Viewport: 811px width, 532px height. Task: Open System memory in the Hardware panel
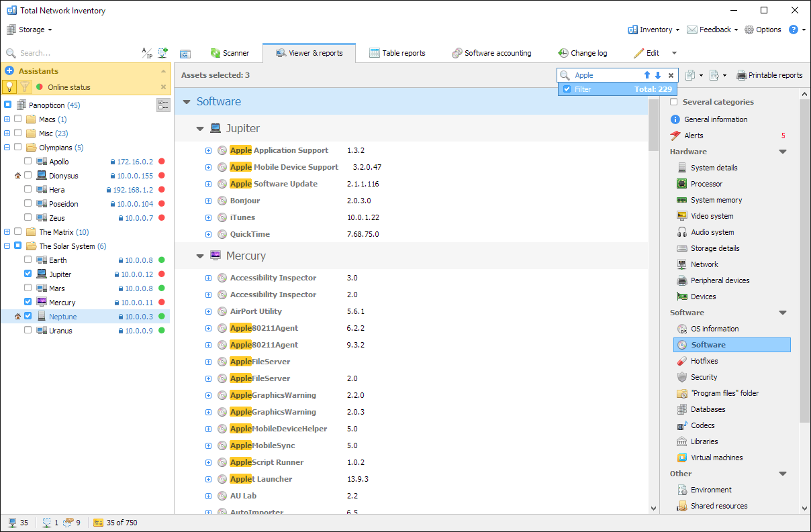tap(716, 199)
